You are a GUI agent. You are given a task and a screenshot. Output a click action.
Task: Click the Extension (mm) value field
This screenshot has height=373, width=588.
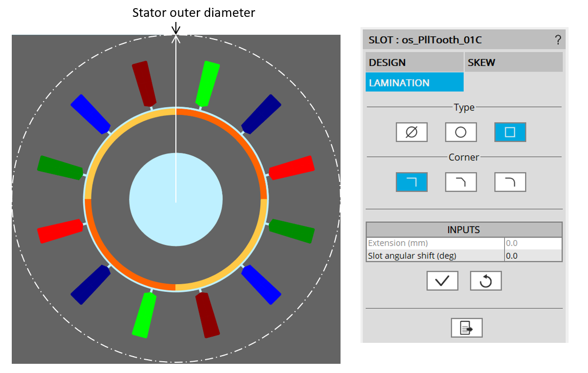[533, 243]
